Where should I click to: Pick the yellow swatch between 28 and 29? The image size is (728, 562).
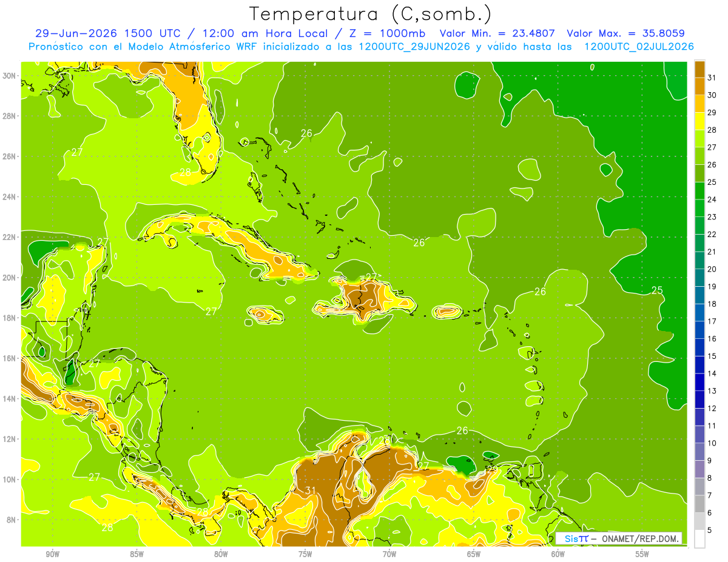[699, 120]
